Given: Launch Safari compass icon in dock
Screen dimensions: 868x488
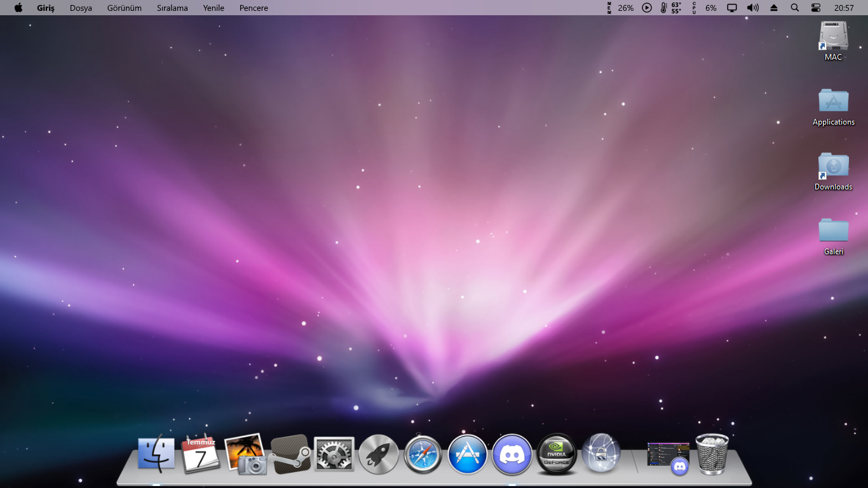Looking at the screenshot, I should (x=423, y=454).
